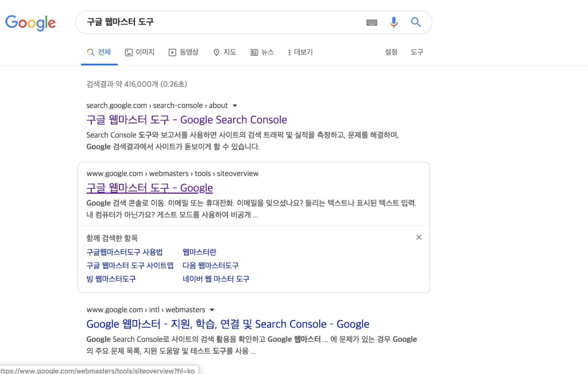Screen dimensions: 588x374
Task: Click related search '빙 웹마스터도구'
Action: click(111, 279)
